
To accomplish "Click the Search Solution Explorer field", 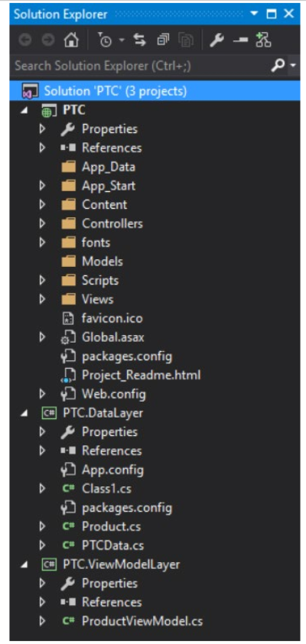I will [x=140, y=66].
